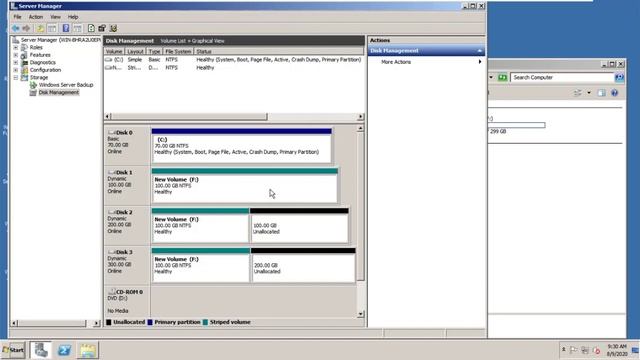640x360 pixels.
Task: Open the View menu
Action: point(55,17)
